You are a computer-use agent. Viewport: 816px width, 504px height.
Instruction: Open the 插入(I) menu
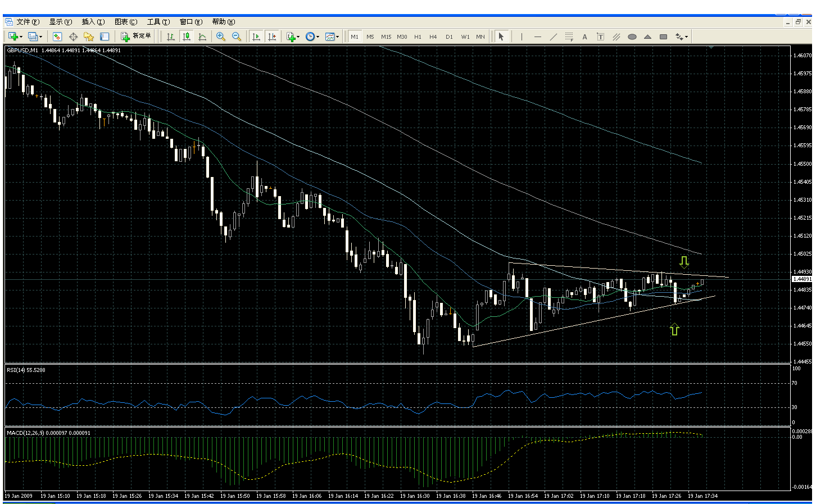coord(93,22)
